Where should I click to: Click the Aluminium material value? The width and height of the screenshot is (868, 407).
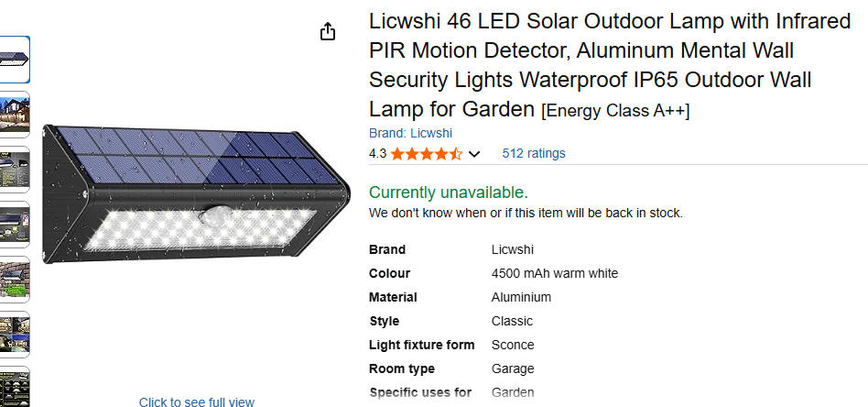pos(521,297)
